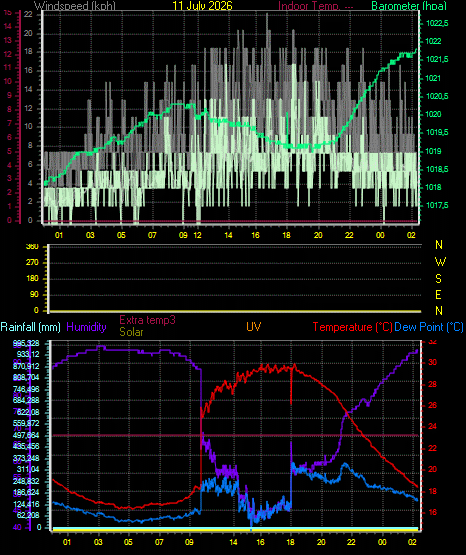This screenshot has width=466, height=555.
Task: Select rainfall axis value 186,624
Action: (26, 492)
